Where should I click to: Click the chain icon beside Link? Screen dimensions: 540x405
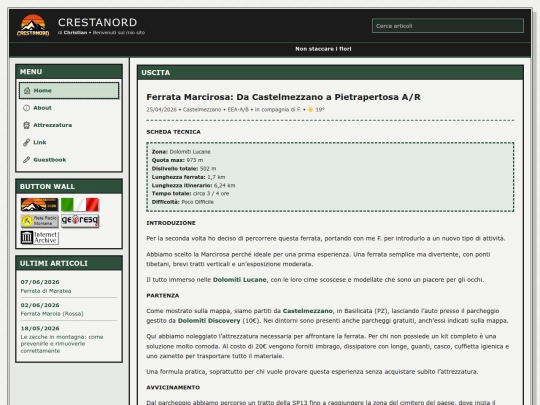[x=27, y=142]
